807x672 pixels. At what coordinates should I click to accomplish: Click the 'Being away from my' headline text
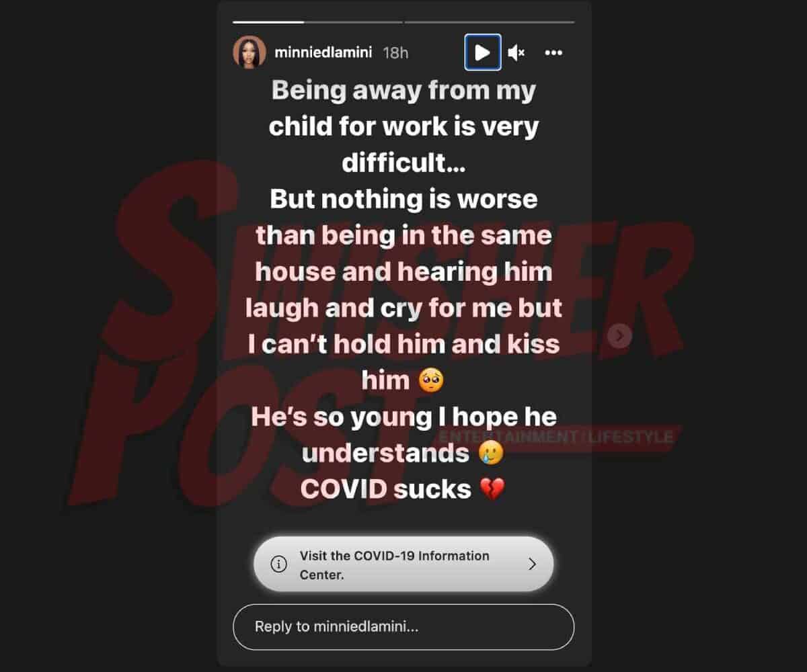point(403,90)
